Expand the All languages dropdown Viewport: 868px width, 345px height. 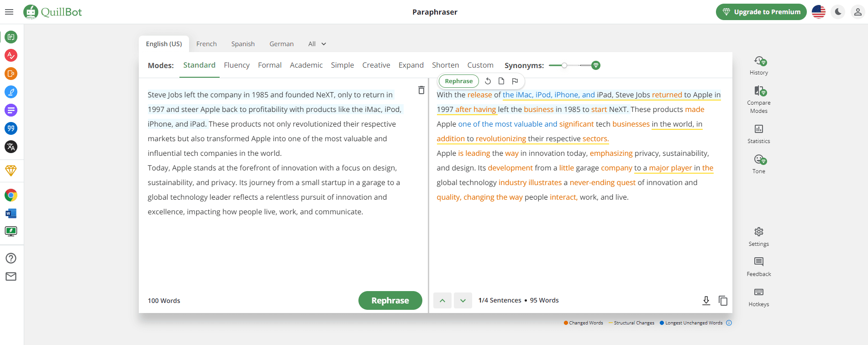click(317, 44)
